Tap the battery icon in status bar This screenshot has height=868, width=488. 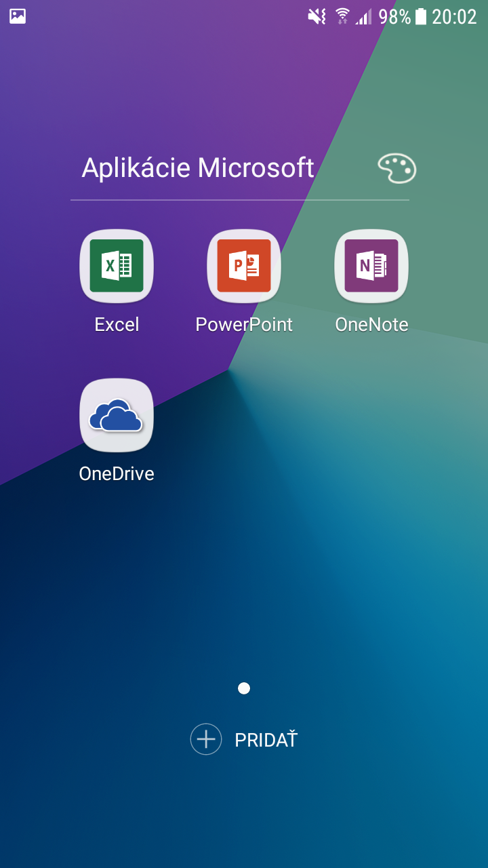421,16
